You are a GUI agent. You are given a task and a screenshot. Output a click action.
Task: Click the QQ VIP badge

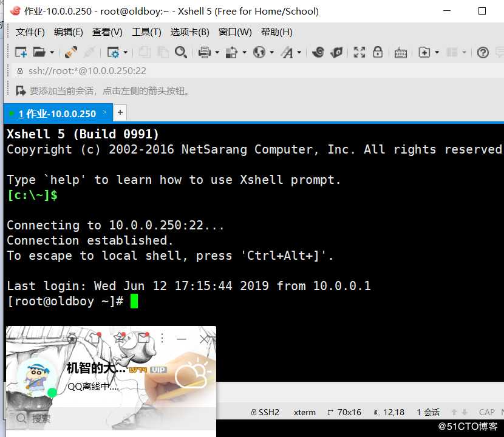(158, 370)
